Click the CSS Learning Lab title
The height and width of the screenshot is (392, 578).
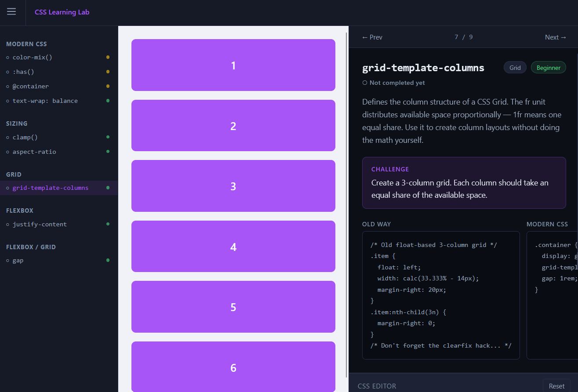point(62,12)
